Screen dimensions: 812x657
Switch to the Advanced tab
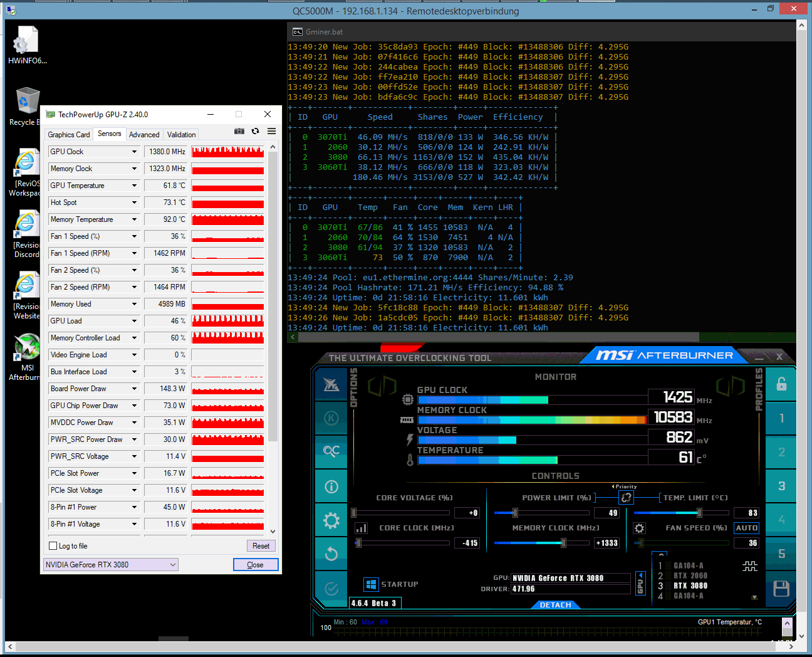click(144, 135)
